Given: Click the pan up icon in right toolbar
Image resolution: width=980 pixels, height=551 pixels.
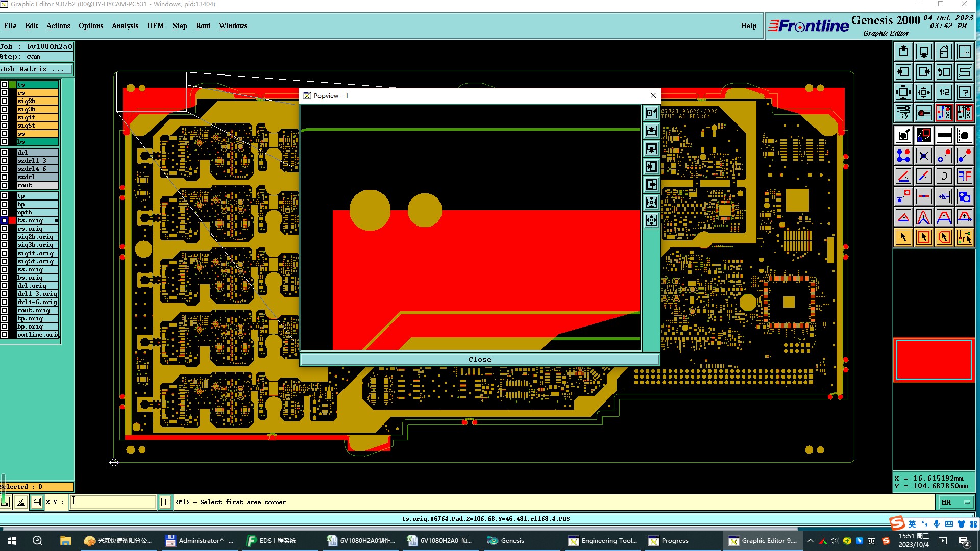Looking at the screenshot, I should coord(903,52).
